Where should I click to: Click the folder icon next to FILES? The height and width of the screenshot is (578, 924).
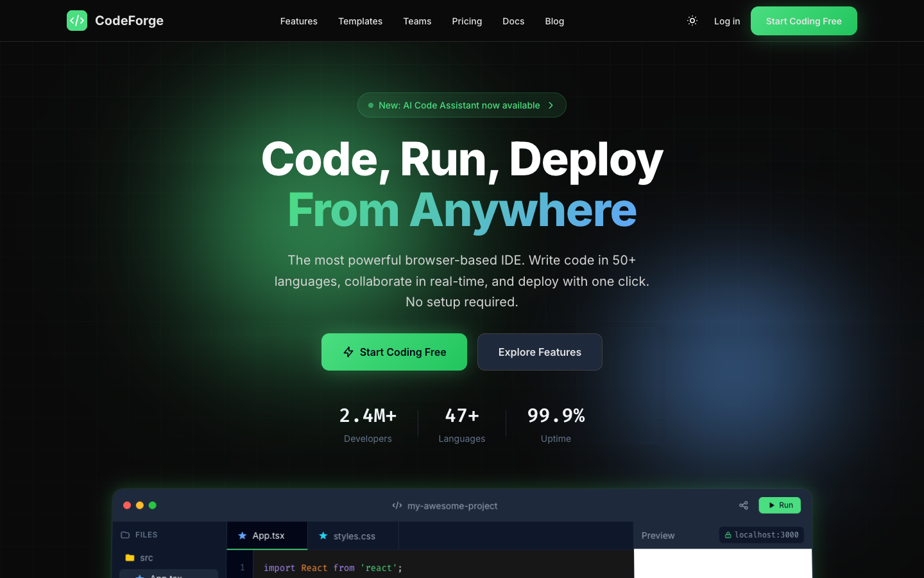click(124, 534)
